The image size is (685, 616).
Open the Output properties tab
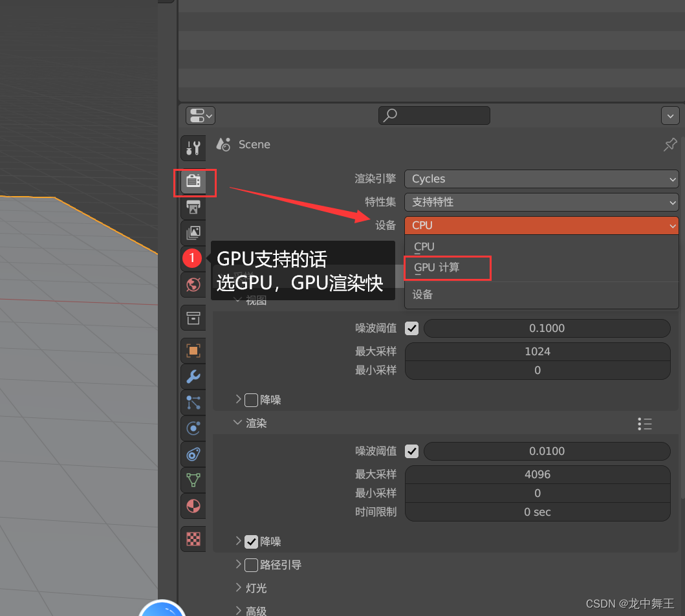pos(193,207)
